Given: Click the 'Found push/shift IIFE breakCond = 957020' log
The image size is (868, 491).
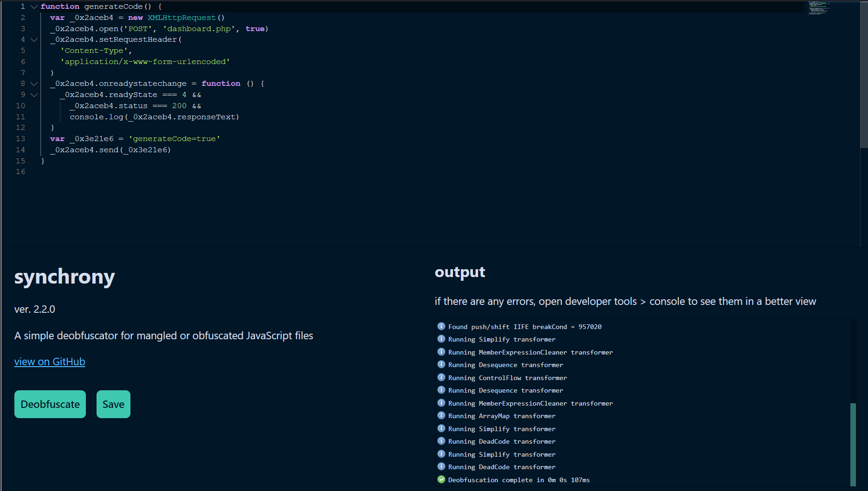Looking at the screenshot, I should click(525, 327).
